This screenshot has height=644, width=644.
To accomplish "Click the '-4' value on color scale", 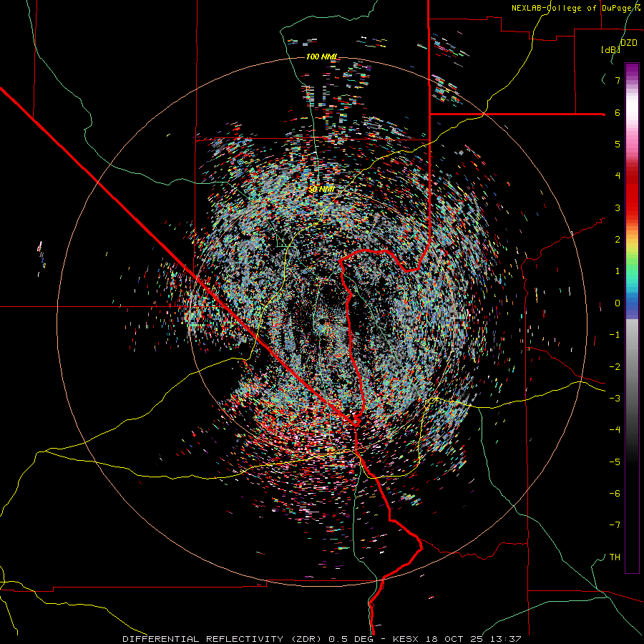I will click(615, 430).
